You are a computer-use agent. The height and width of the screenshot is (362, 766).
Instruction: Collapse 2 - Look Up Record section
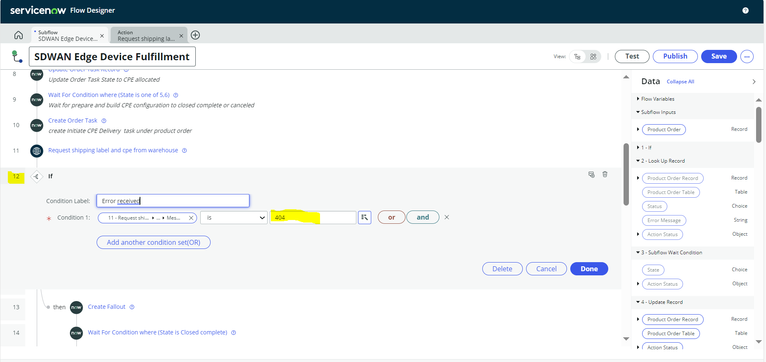click(x=638, y=161)
